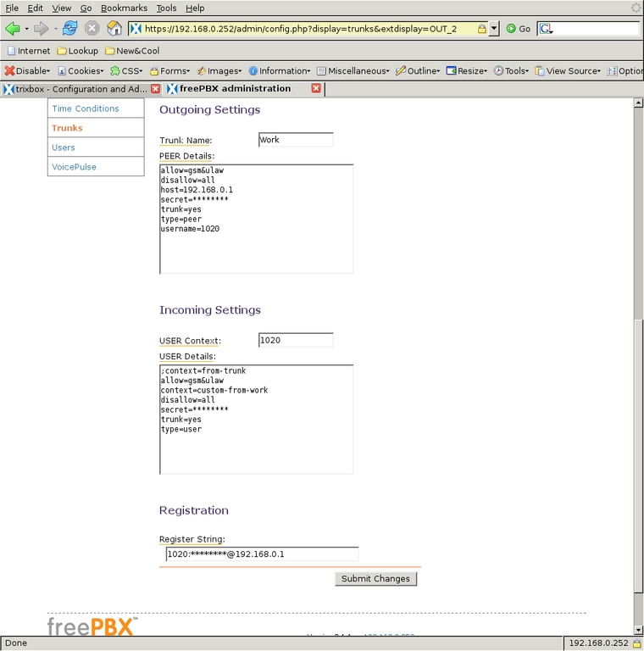Image resolution: width=644 pixels, height=651 pixels.
Task: Close the freePBX administration tab
Action: click(316, 88)
